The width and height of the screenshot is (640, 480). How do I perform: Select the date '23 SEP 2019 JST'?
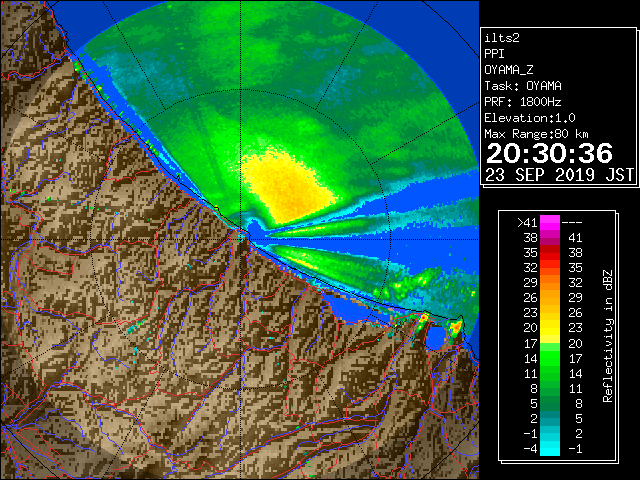(560, 175)
